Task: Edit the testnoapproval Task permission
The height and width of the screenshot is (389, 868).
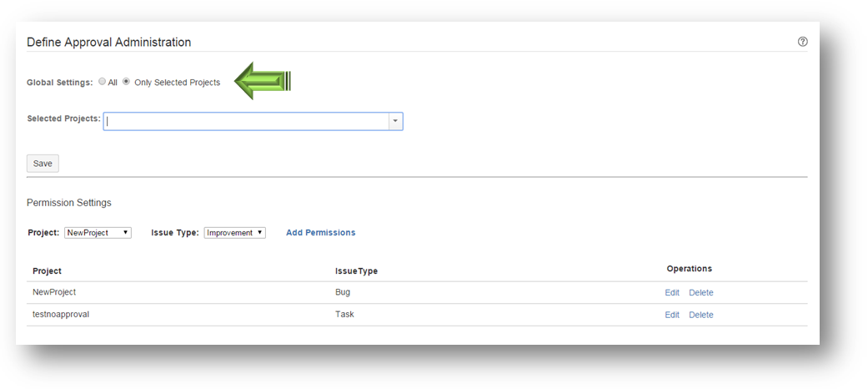Action: tap(672, 315)
